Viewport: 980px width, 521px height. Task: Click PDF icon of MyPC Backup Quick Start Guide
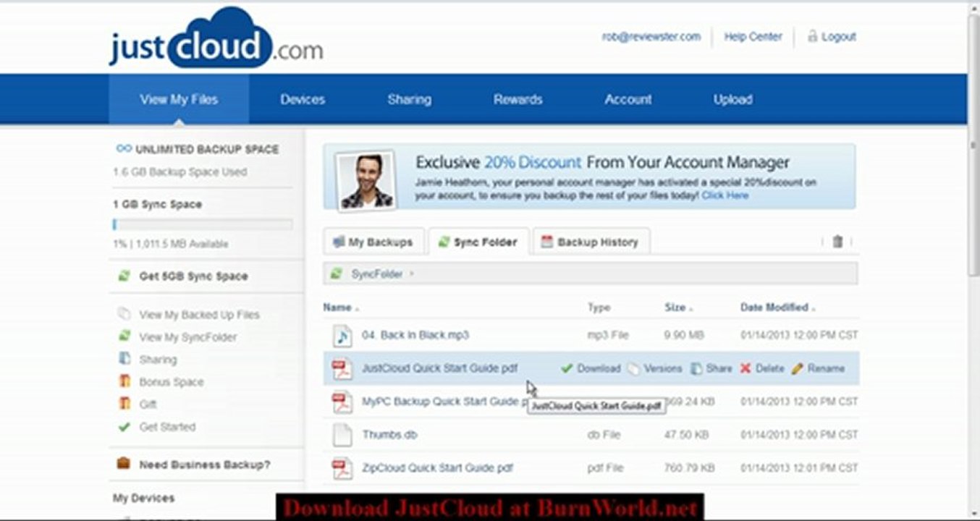click(342, 402)
